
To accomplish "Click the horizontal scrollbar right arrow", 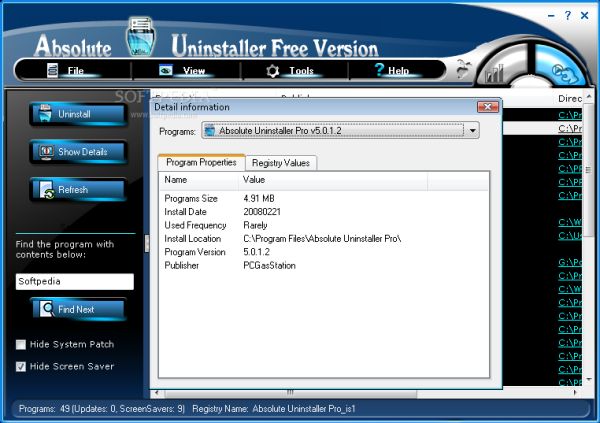I will tap(575, 393).
